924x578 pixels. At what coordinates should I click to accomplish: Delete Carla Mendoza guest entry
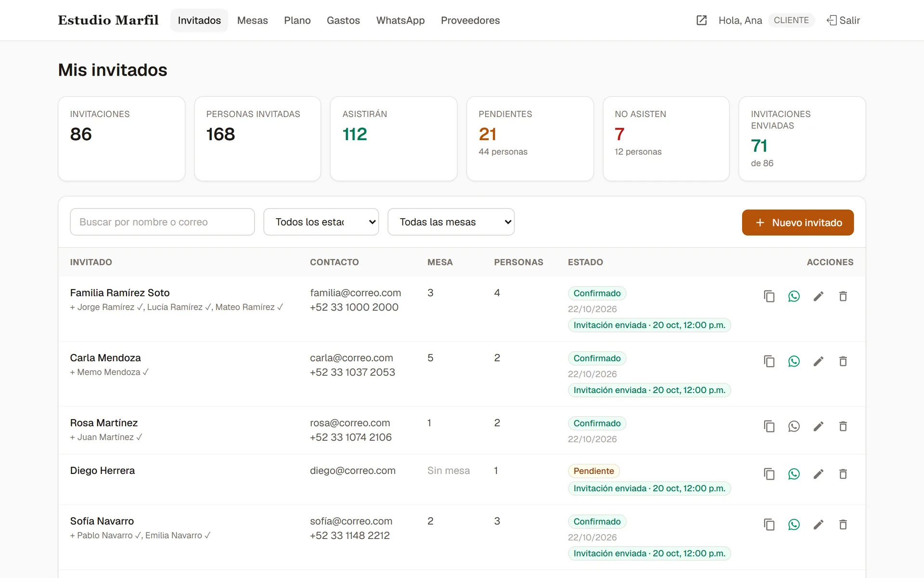(843, 361)
